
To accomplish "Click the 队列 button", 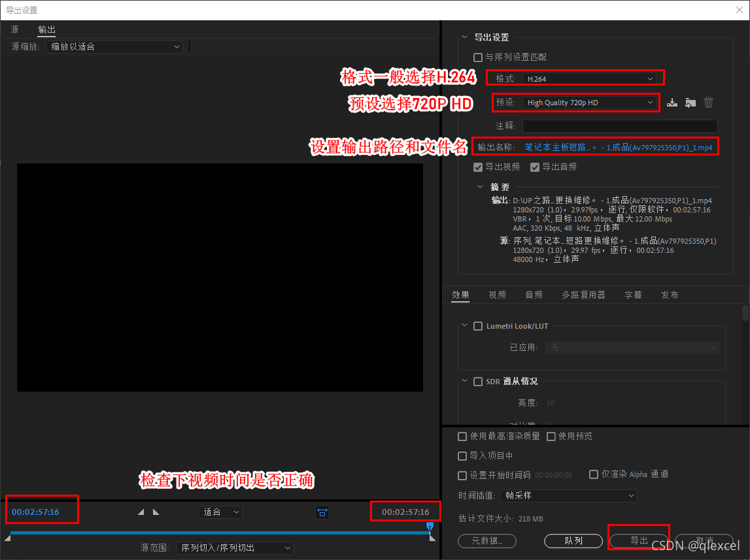I will point(573,541).
